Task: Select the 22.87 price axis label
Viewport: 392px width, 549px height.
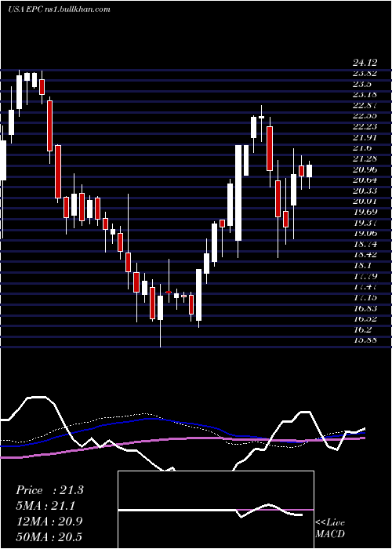Action: (365, 105)
